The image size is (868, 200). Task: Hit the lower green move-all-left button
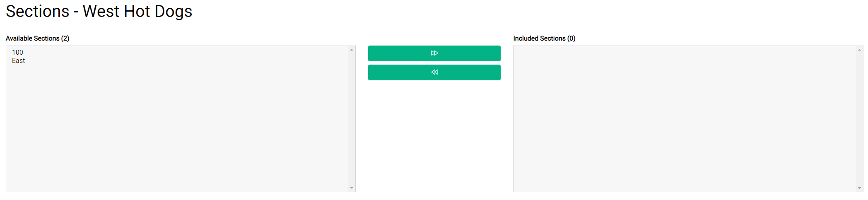pos(434,72)
